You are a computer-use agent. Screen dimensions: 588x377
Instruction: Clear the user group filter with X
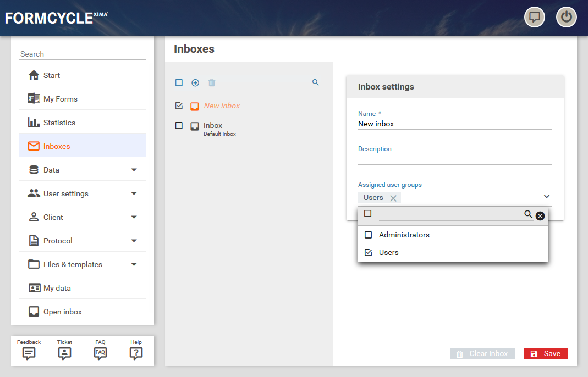click(x=540, y=216)
